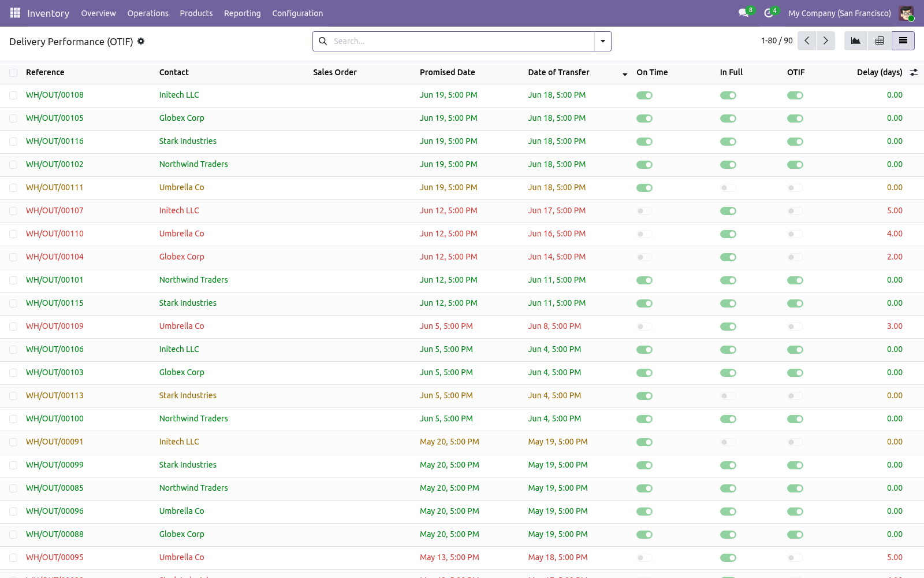The width and height of the screenshot is (924, 578).
Task: Open the optional columns adjuster icon
Action: (914, 72)
